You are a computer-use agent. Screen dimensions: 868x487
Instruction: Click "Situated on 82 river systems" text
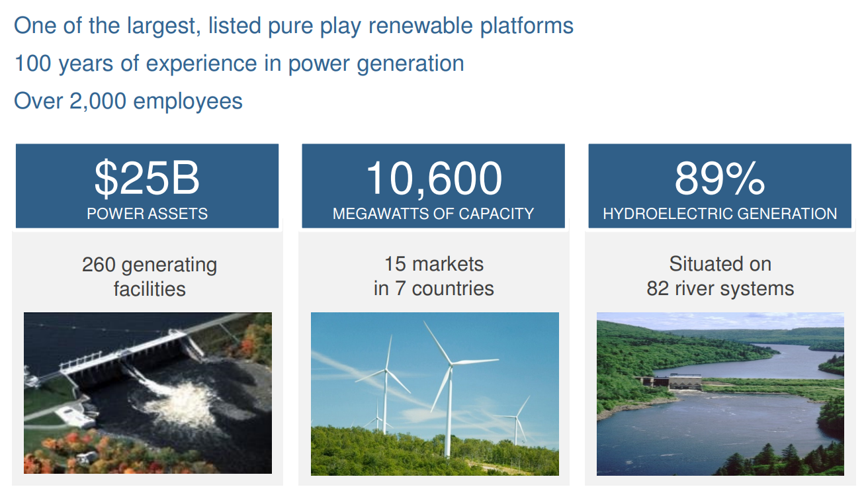(720, 276)
